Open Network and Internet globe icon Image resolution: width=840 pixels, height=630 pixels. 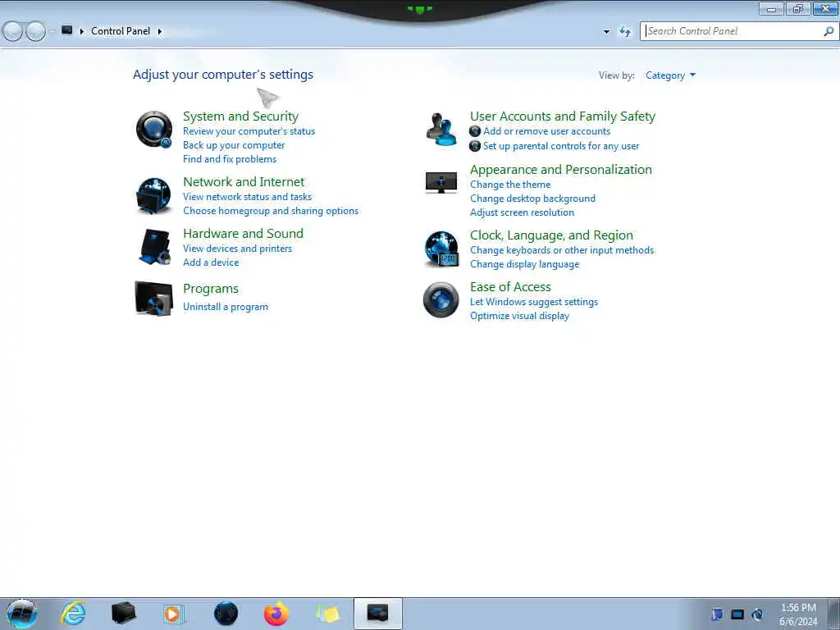pyautogui.click(x=153, y=195)
